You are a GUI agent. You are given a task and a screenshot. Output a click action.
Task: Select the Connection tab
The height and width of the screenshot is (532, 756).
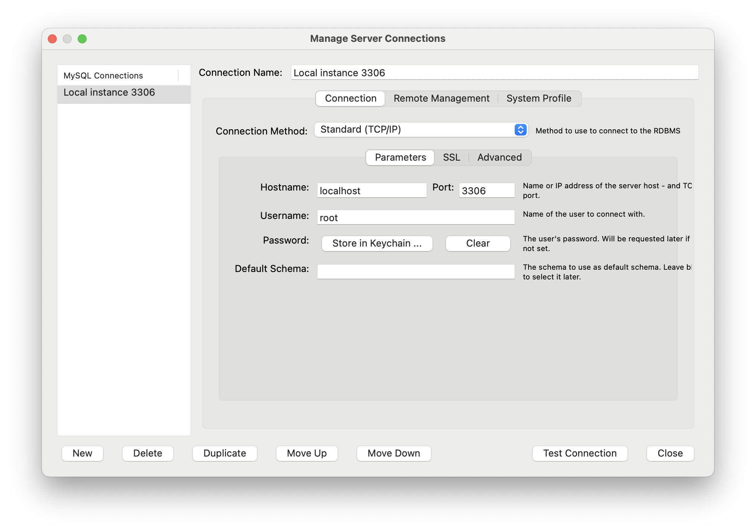(x=350, y=98)
